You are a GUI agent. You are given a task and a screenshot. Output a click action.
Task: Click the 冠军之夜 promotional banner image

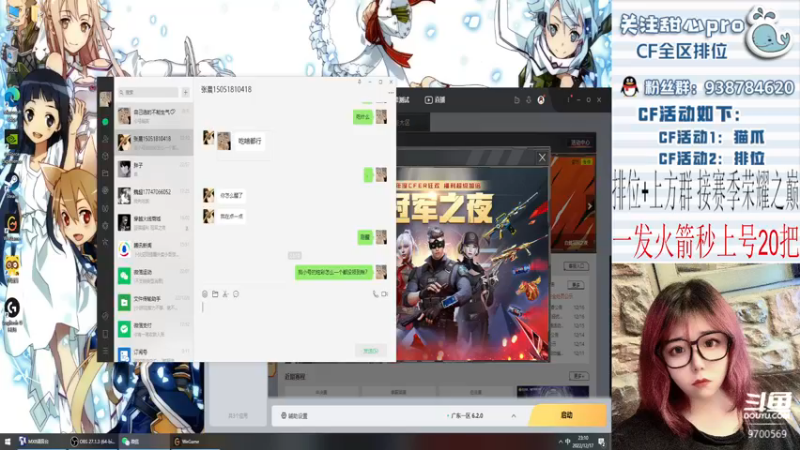pos(472,263)
